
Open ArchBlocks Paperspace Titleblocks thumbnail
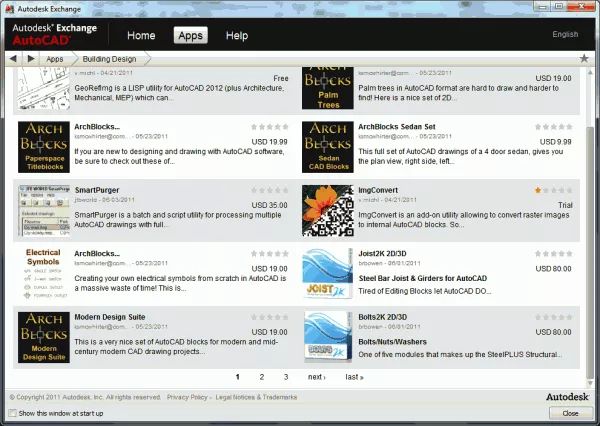[44, 147]
